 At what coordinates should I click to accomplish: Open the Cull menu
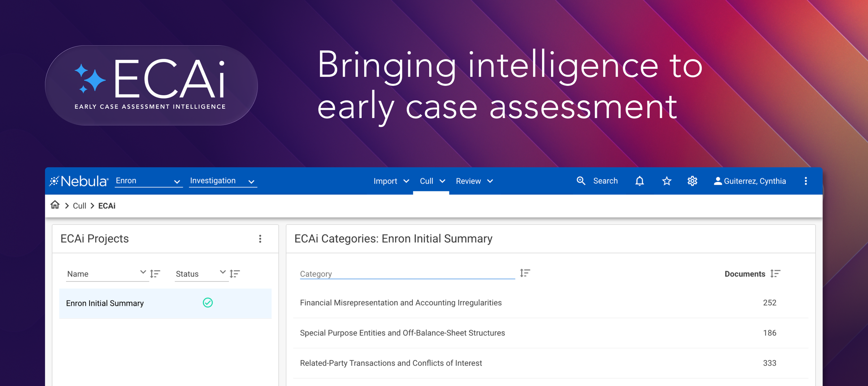(432, 181)
